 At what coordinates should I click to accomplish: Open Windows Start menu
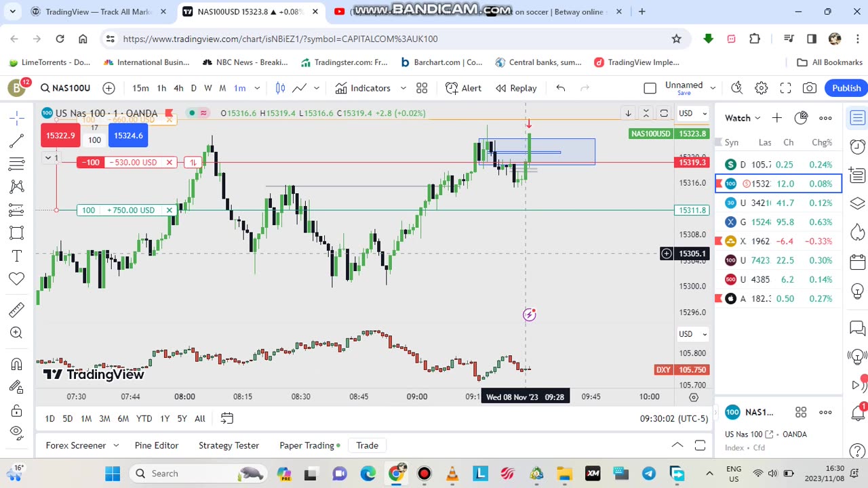coord(113,473)
